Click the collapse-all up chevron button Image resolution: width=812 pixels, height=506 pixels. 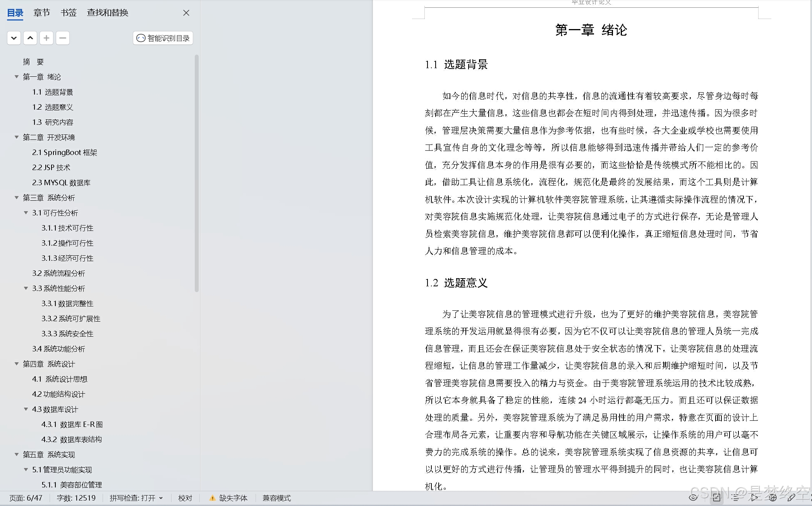(x=30, y=38)
